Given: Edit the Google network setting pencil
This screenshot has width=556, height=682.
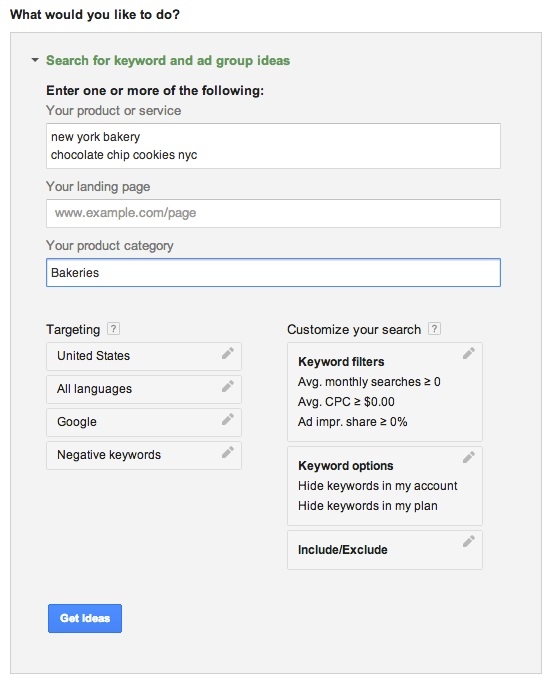Looking at the screenshot, I should coord(228,419).
